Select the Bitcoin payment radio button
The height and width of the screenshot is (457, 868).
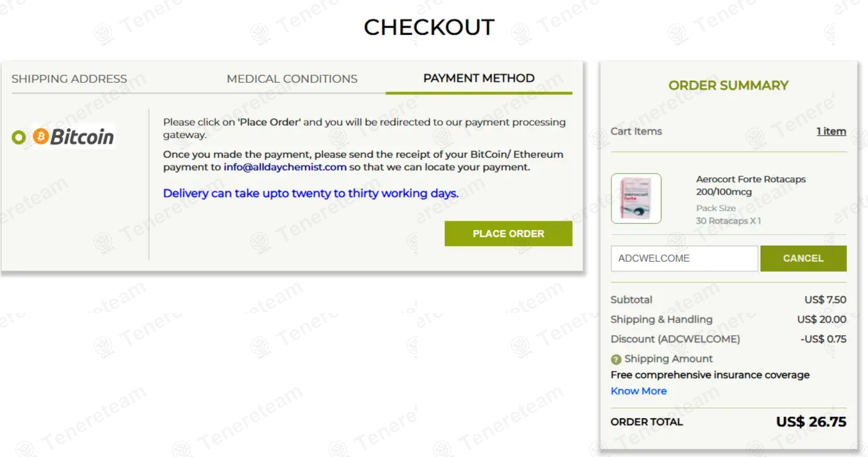[19, 137]
